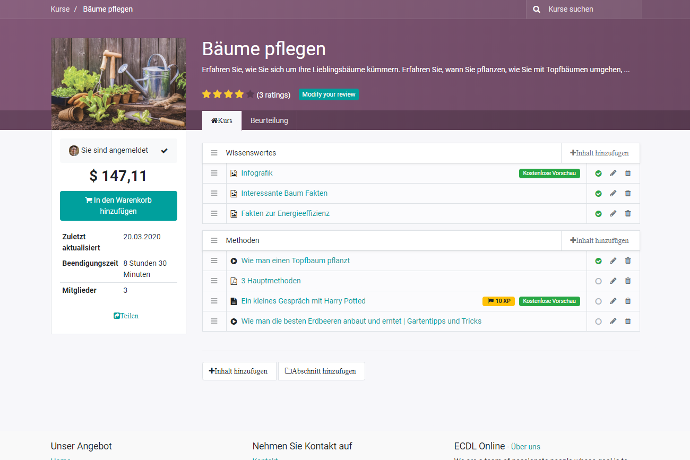Open 'Wie man einen Topfbaum pflanzt' lesson
690x460 pixels.
pyautogui.click(x=295, y=261)
